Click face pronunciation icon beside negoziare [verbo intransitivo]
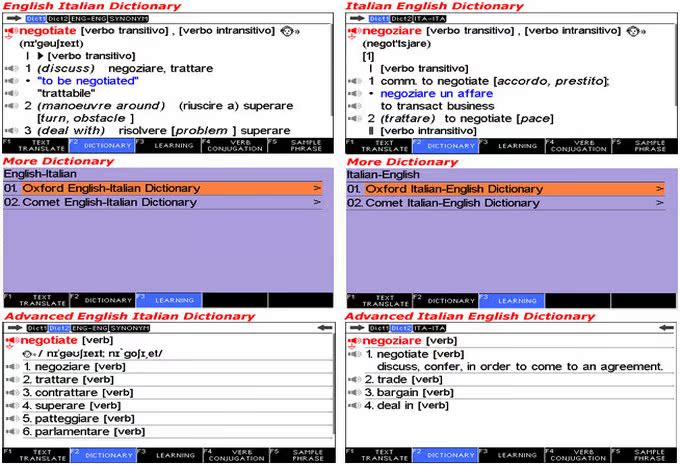Viewport: 680px width, 476px height. point(635,31)
